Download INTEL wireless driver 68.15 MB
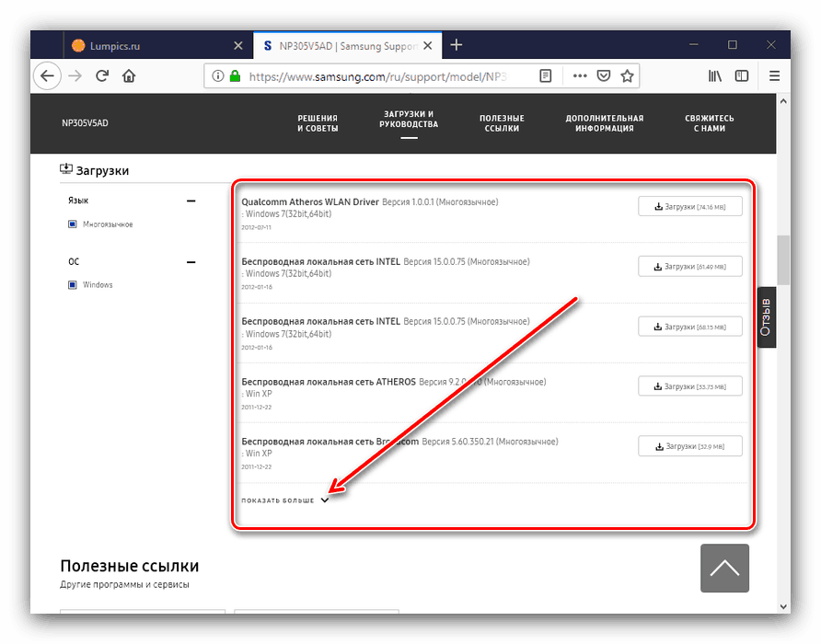 coord(690,327)
